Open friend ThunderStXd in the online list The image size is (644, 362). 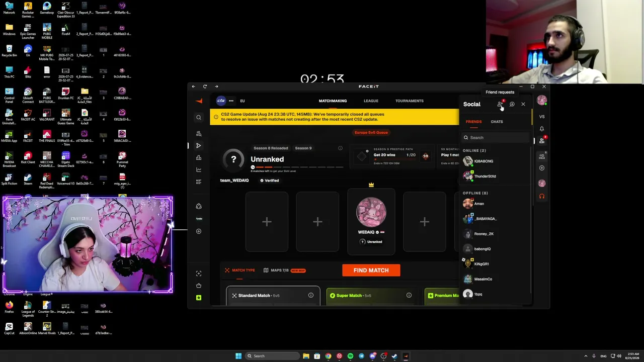pyautogui.click(x=496, y=176)
